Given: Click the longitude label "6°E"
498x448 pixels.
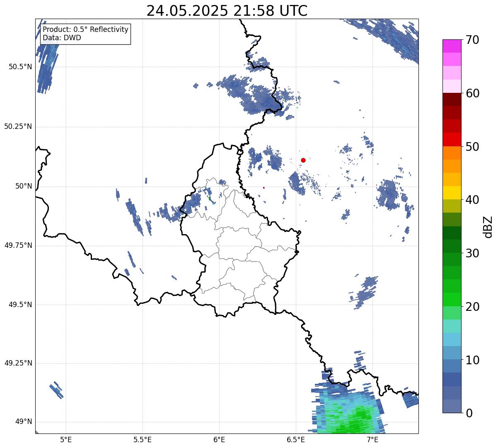Looking at the screenshot, I should [219, 439].
